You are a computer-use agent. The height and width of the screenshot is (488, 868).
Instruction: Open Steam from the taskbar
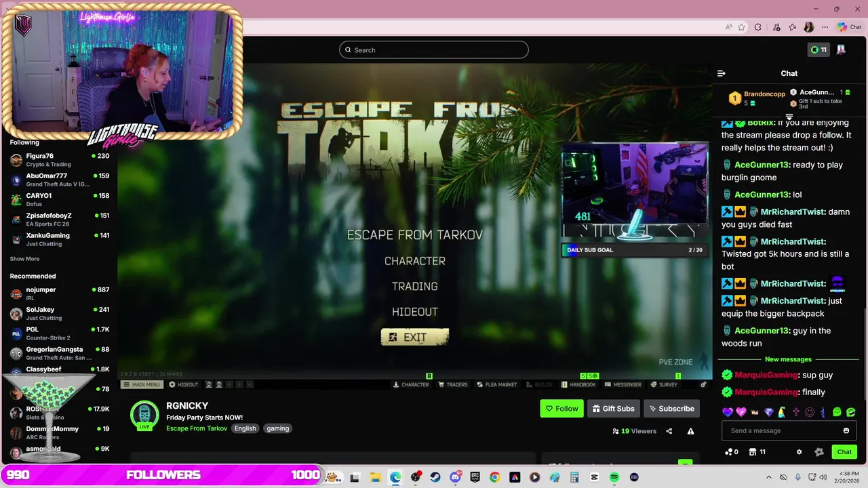click(435, 477)
